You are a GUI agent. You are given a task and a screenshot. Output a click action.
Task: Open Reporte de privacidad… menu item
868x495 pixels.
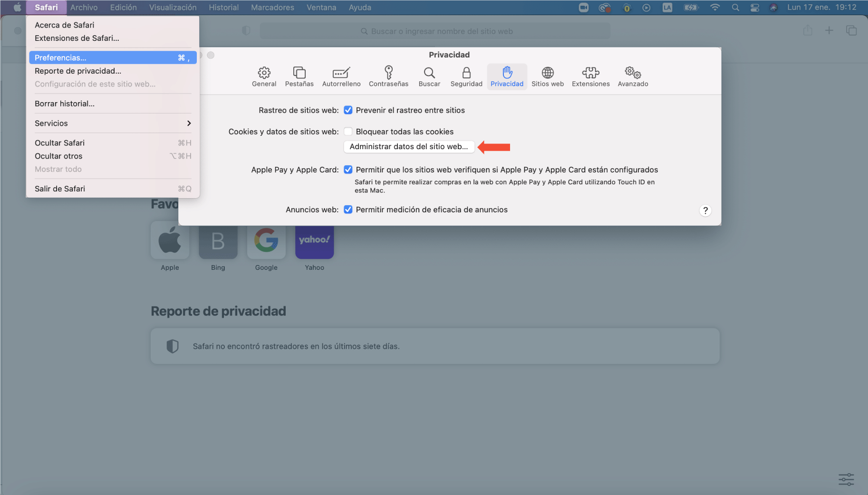[113, 71]
